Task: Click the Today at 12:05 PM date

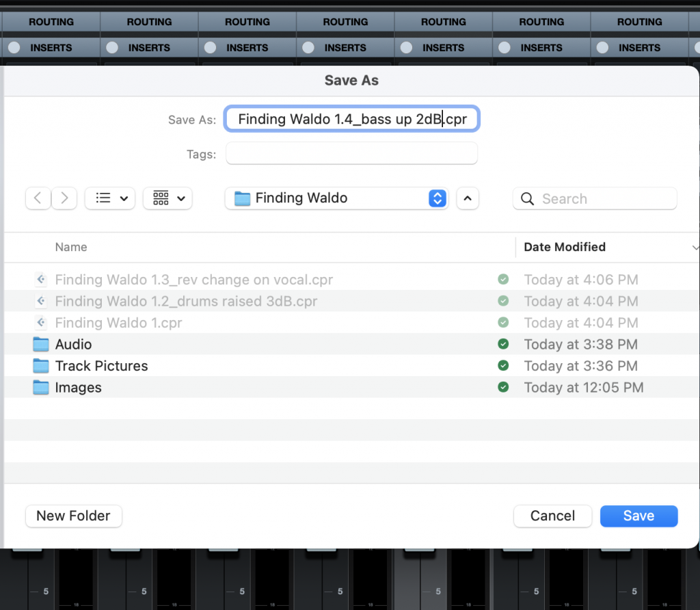Action: 584,387
